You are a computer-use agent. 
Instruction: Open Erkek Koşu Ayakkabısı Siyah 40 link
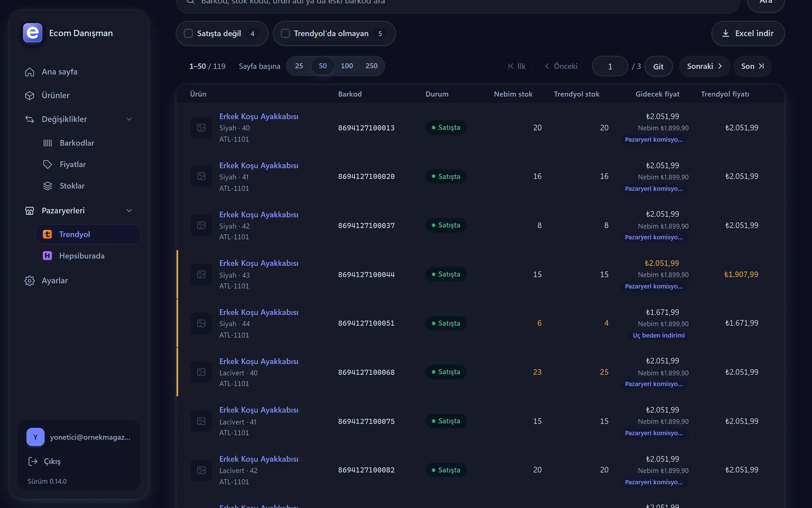pos(259,117)
